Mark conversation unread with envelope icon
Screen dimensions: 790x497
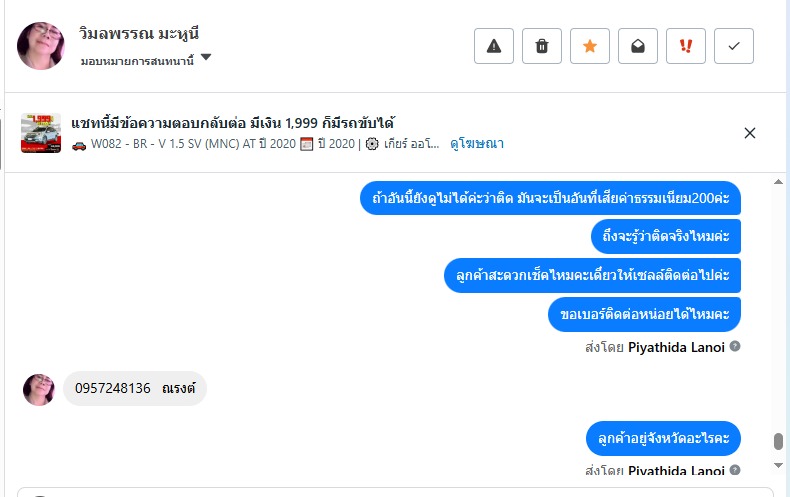coord(638,46)
